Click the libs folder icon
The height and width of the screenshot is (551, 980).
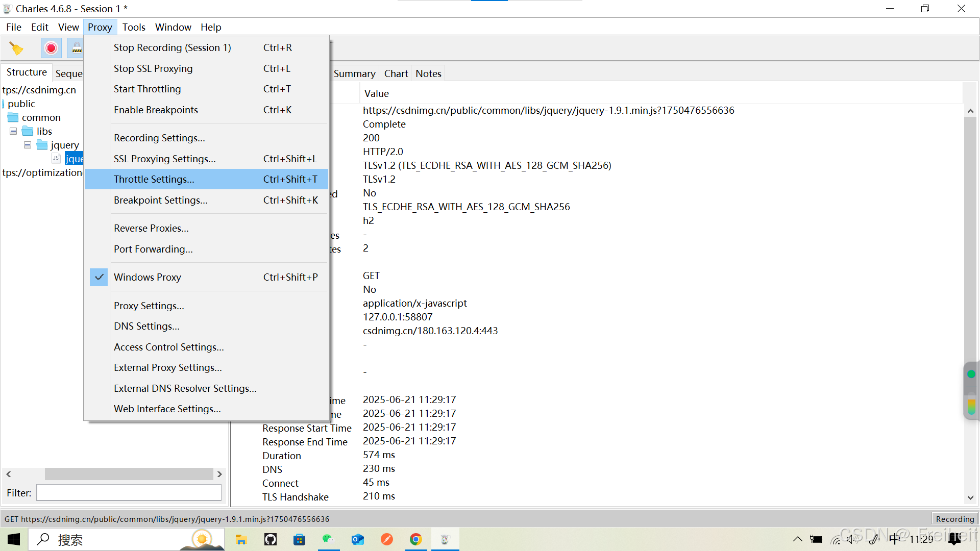tap(28, 132)
